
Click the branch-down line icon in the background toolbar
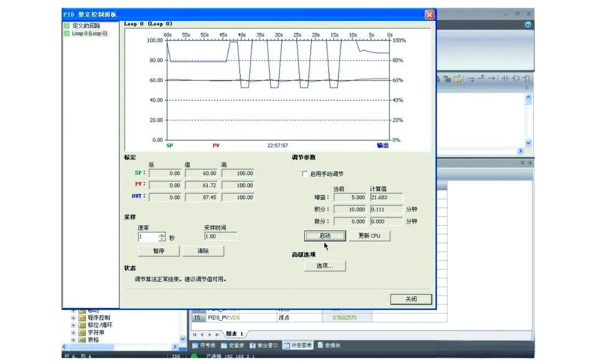[472, 79]
